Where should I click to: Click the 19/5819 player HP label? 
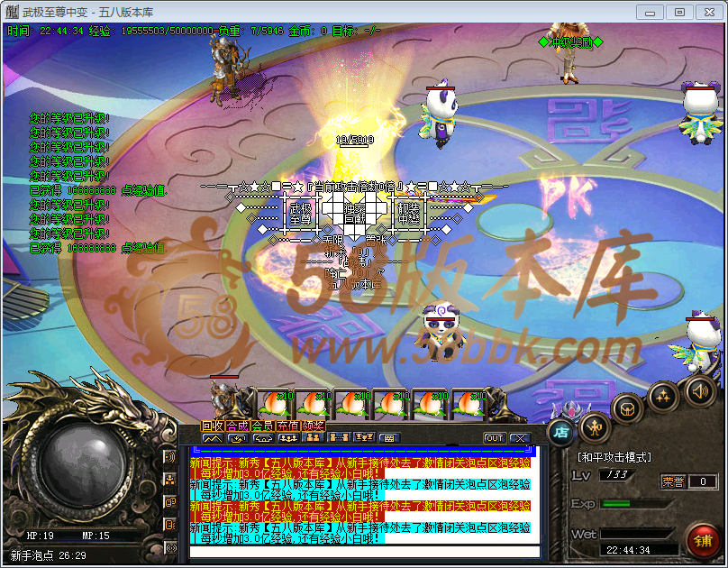355,140
